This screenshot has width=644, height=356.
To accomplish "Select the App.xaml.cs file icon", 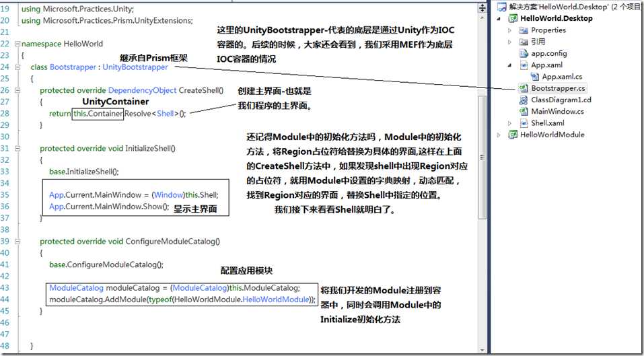I will click(535, 76).
